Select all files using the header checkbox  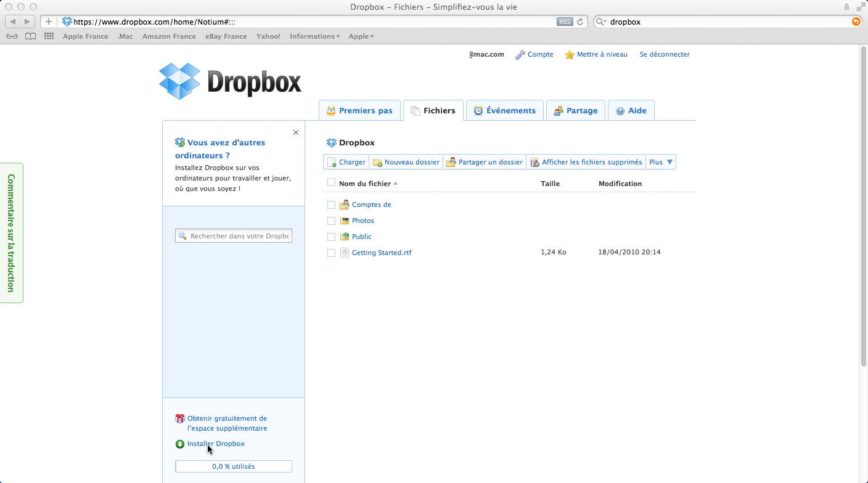(331, 182)
